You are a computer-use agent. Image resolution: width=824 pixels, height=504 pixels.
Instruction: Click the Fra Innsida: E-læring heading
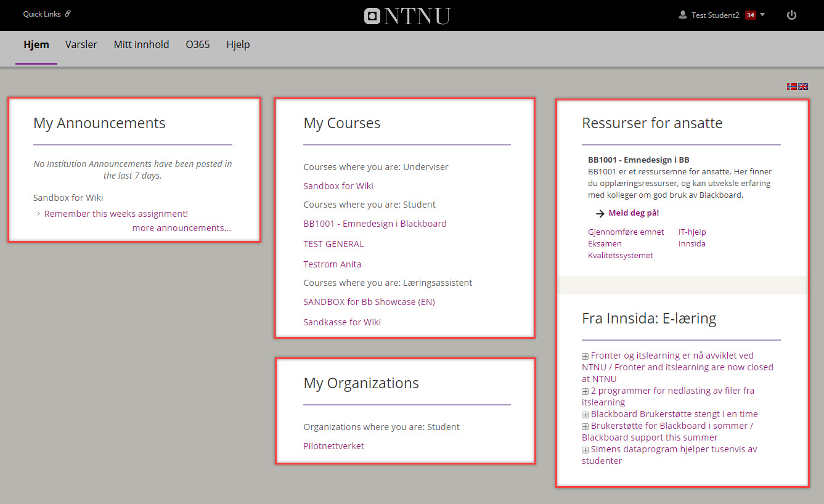click(649, 319)
